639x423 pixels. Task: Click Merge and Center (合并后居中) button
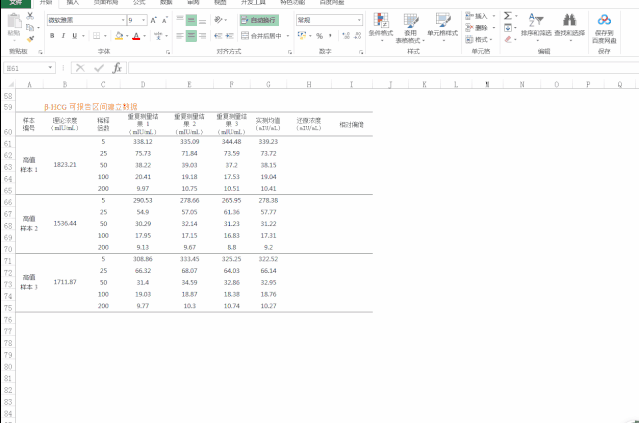265,36
